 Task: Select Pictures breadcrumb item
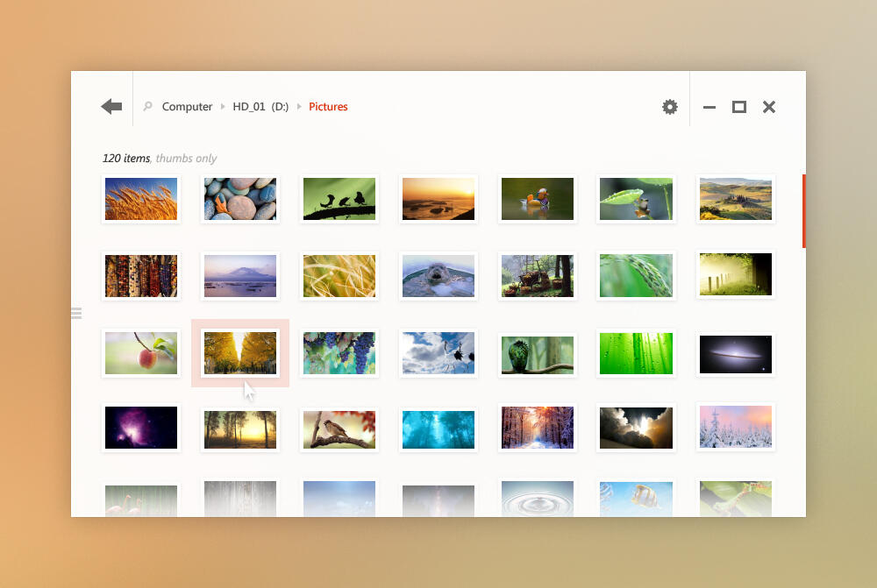[x=328, y=107]
